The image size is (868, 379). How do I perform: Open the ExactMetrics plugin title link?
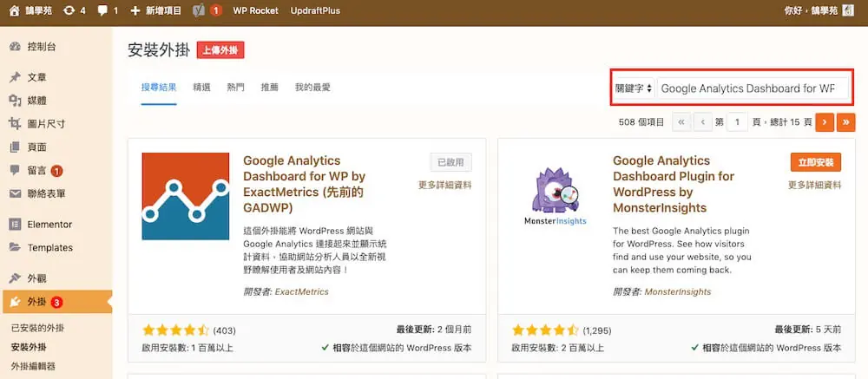(x=305, y=184)
